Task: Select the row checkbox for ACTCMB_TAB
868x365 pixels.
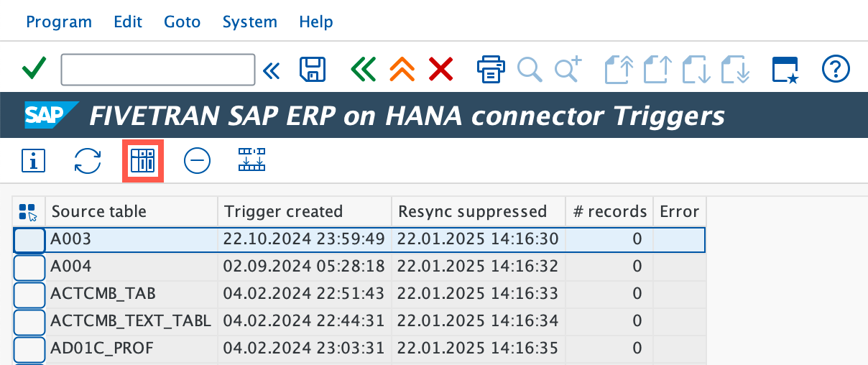Action: [x=29, y=295]
